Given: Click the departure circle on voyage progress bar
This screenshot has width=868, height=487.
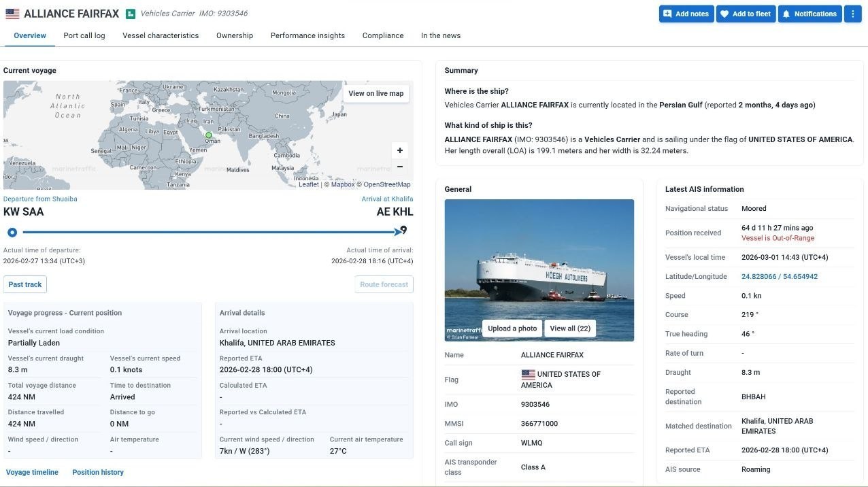Looking at the screenshot, I should click(12, 232).
